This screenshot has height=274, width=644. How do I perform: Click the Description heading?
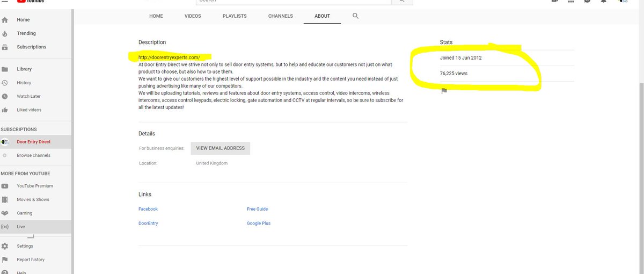(x=152, y=42)
